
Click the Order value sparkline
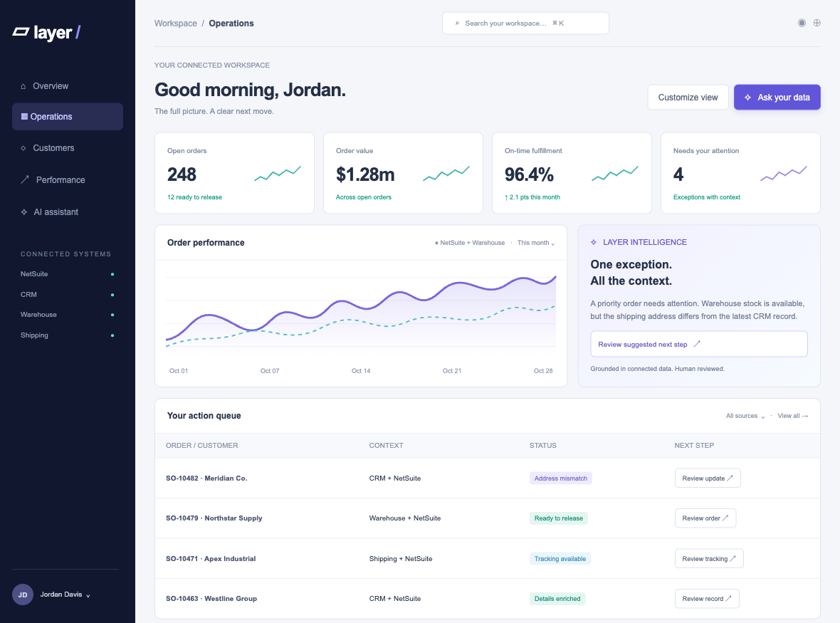point(446,174)
